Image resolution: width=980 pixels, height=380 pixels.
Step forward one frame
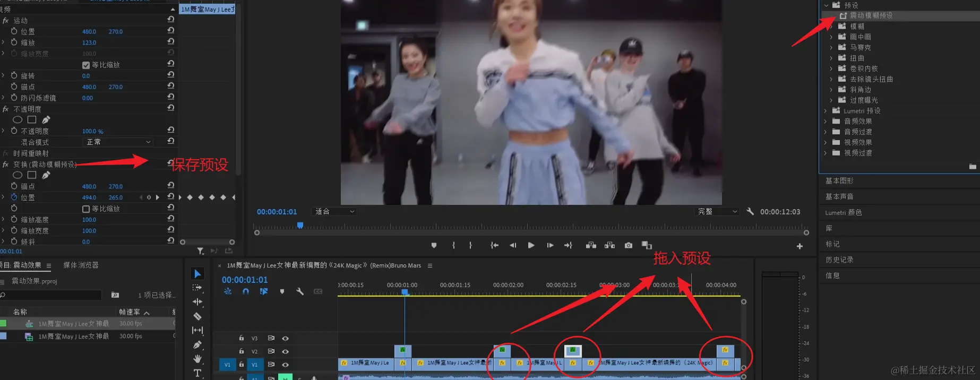550,245
